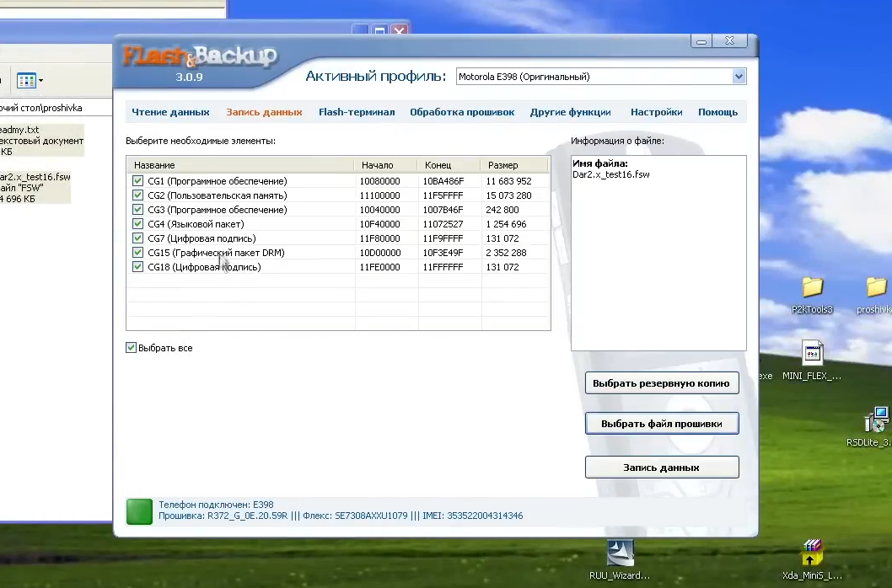Open the Explorer views dropdown arrow
Viewport: 892px width, 588px height.
pos(40,81)
